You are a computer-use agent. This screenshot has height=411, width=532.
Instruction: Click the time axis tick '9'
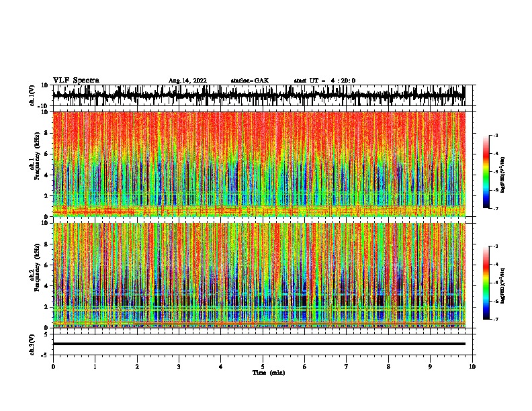coord(430,367)
